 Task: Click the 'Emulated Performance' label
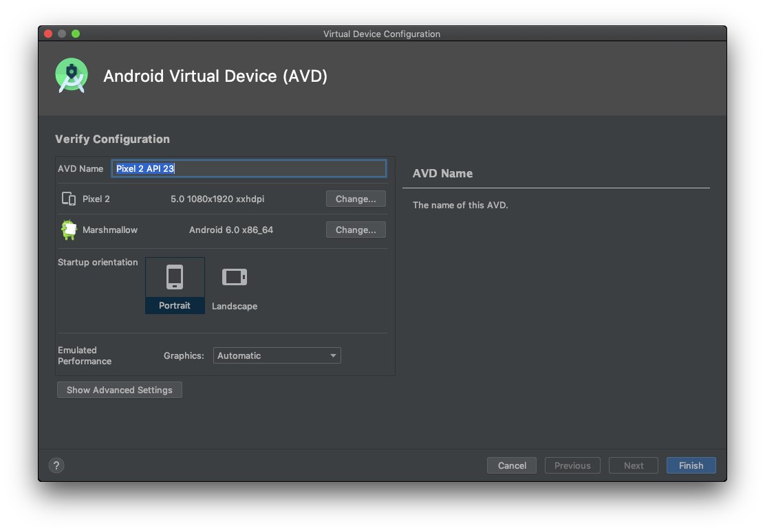tap(85, 355)
